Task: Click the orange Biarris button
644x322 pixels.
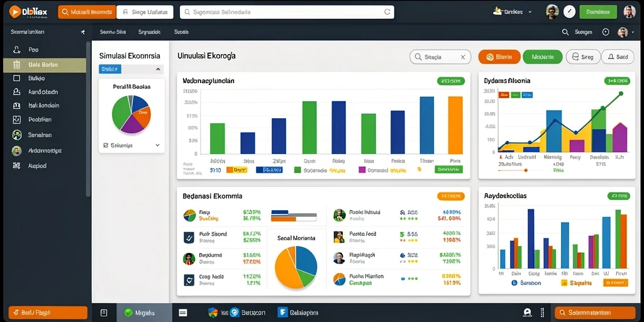Action: point(499,57)
